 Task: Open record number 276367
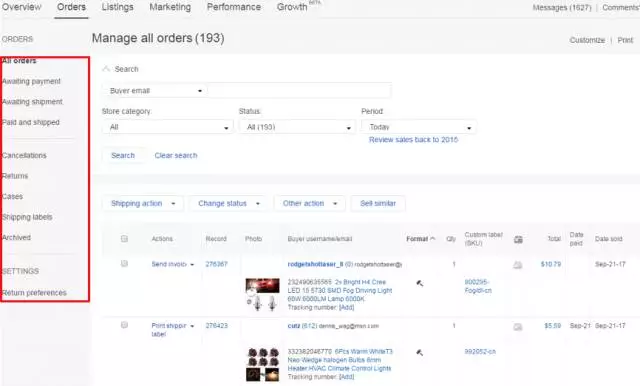pos(217,264)
